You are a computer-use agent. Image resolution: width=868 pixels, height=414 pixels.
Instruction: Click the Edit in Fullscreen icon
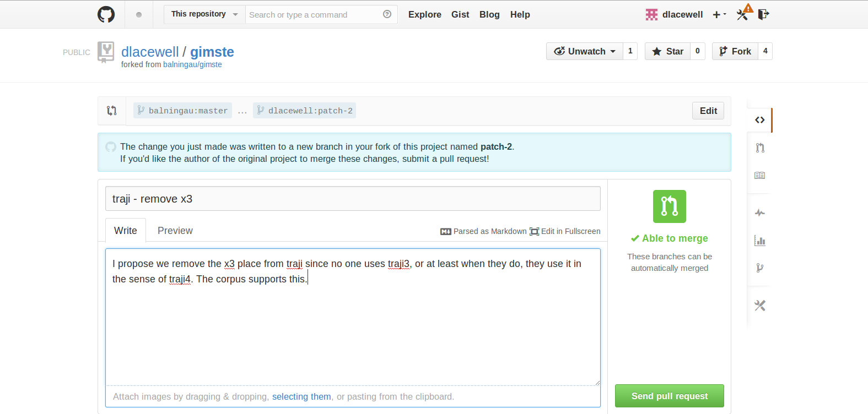click(534, 232)
